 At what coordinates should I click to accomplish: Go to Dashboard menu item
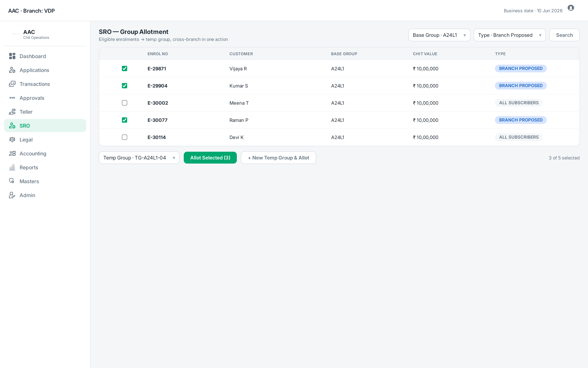click(x=45, y=56)
